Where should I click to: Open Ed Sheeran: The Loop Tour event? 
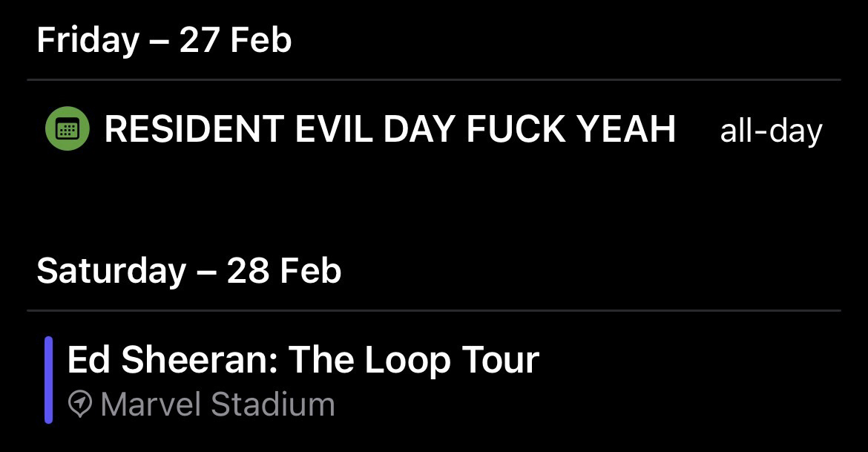click(x=303, y=360)
